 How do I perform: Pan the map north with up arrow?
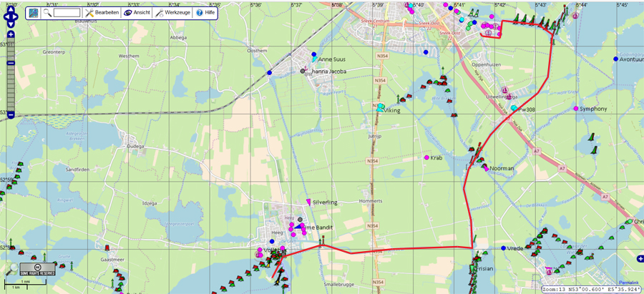(x=11, y=6)
